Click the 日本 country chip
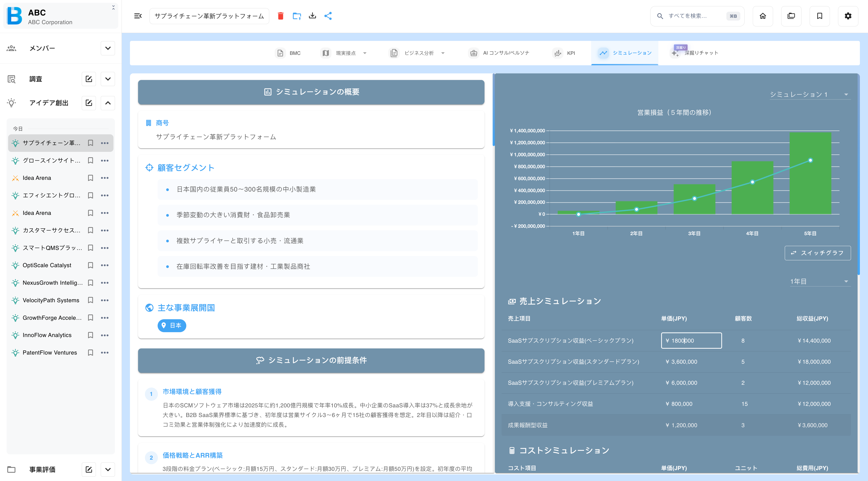868x481 pixels. point(172,325)
